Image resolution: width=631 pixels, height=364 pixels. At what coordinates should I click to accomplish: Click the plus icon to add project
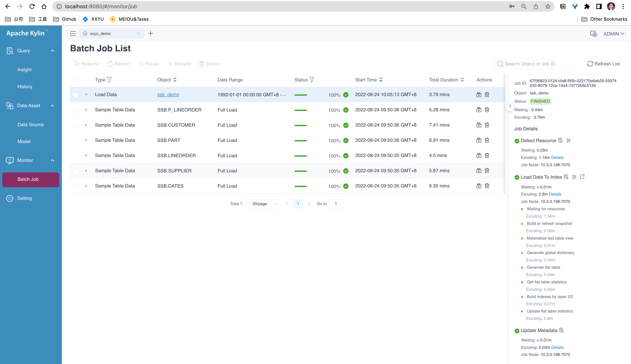[150, 33]
